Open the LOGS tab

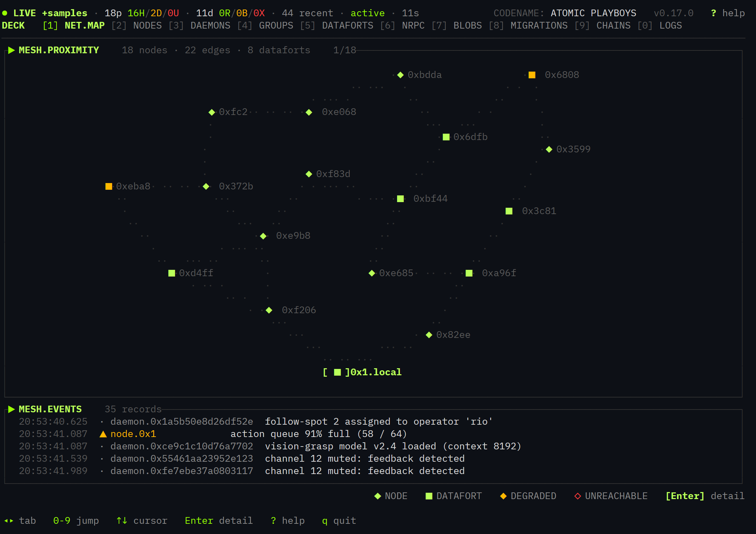660,25
